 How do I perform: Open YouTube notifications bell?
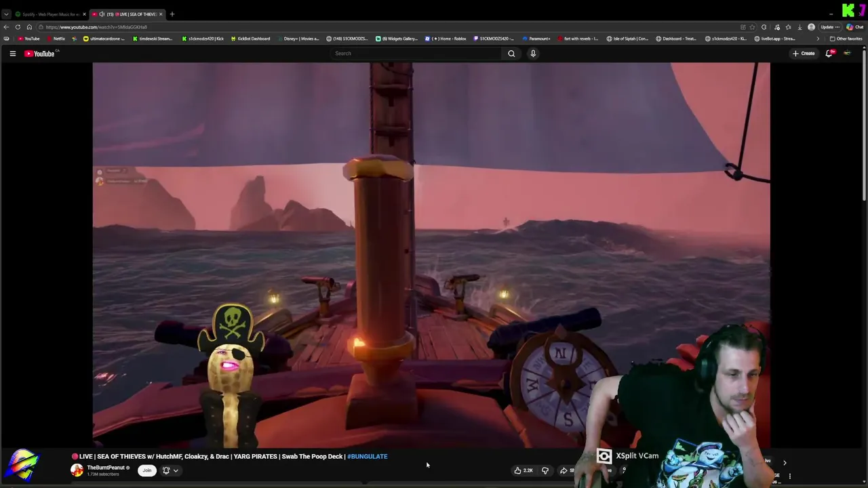tap(829, 54)
